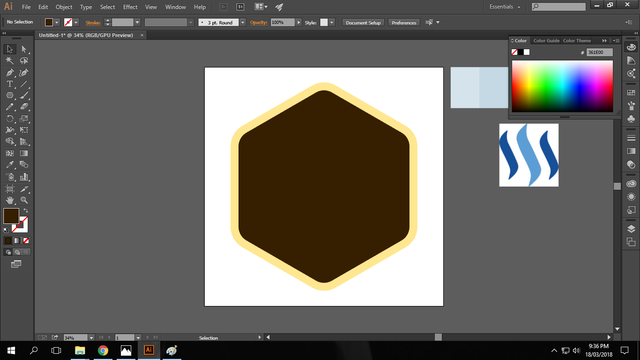Open stroke color dropdown in control bar
The image size is (640, 360).
tap(76, 22)
